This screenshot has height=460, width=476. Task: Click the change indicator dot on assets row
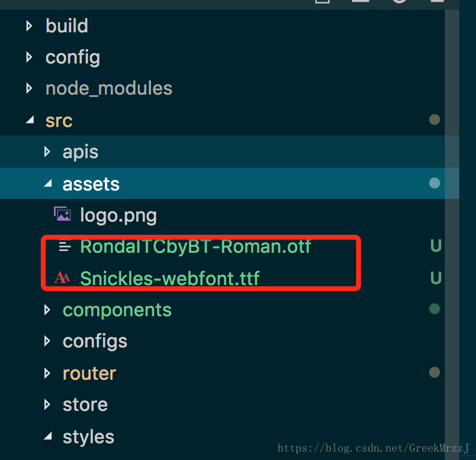point(435,183)
